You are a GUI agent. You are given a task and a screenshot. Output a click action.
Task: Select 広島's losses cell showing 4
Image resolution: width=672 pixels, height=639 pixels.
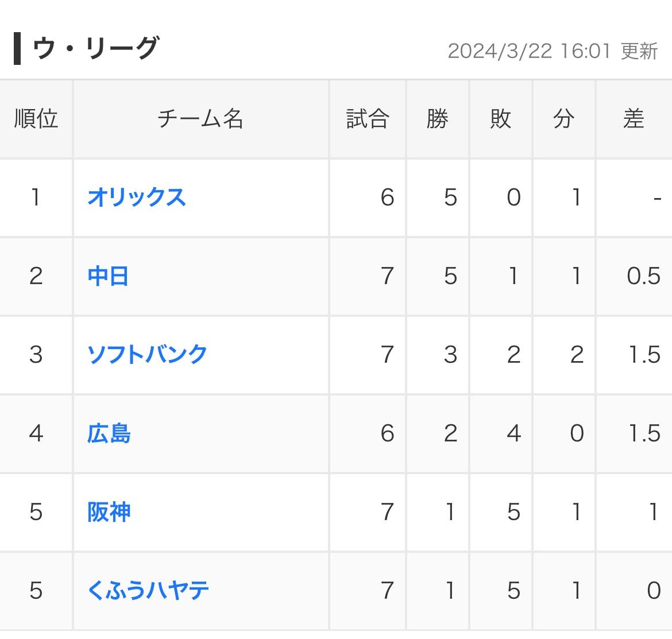(501, 433)
